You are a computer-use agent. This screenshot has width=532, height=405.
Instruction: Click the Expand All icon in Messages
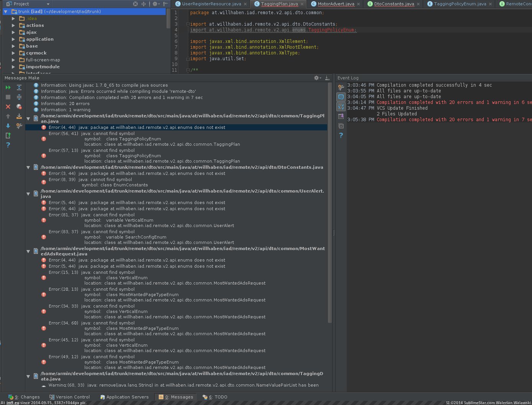click(19, 88)
